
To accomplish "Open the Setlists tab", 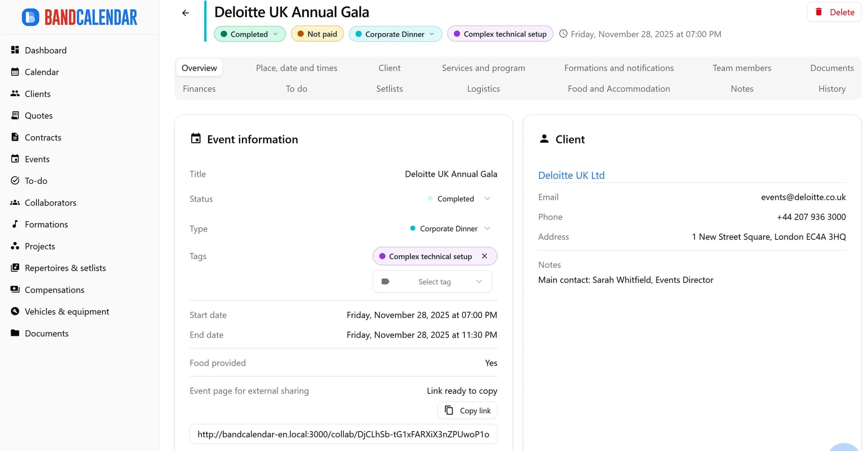I will point(389,88).
